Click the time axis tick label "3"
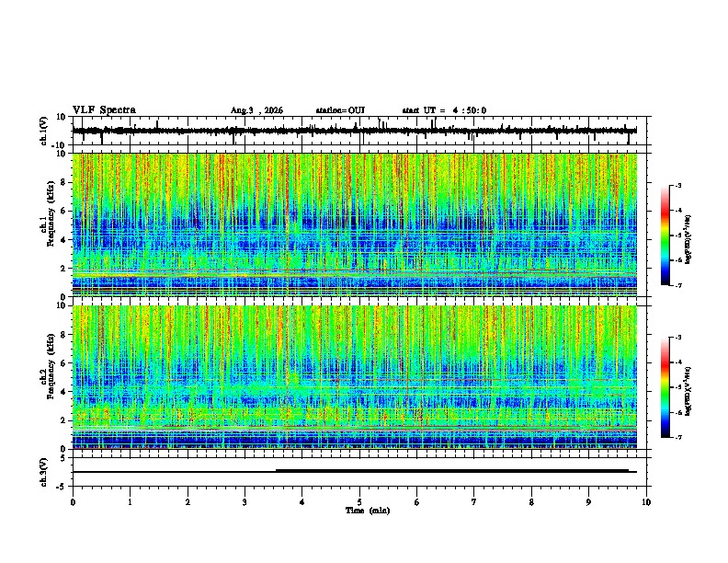The width and height of the screenshot is (728, 563). pos(245,502)
